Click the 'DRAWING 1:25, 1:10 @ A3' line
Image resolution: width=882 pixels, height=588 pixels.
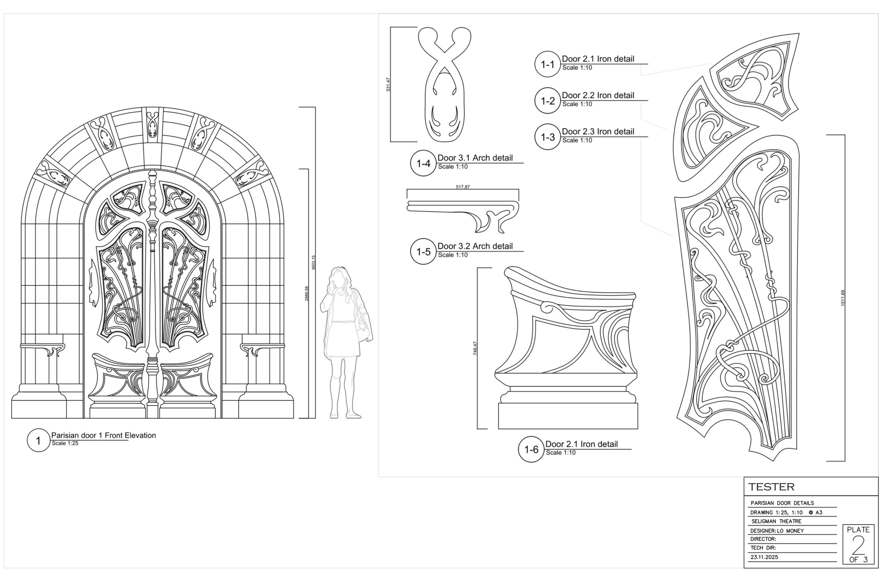[x=786, y=512]
